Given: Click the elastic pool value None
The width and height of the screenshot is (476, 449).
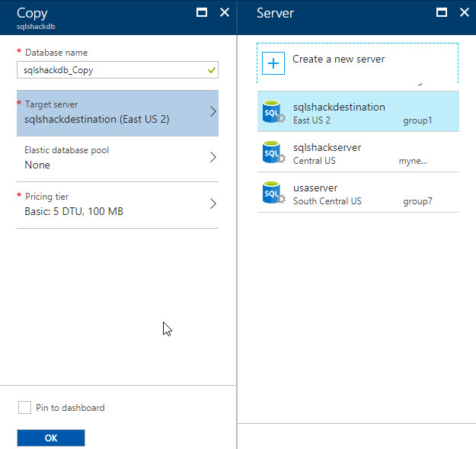Looking at the screenshot, I should [x=37, y=165].
